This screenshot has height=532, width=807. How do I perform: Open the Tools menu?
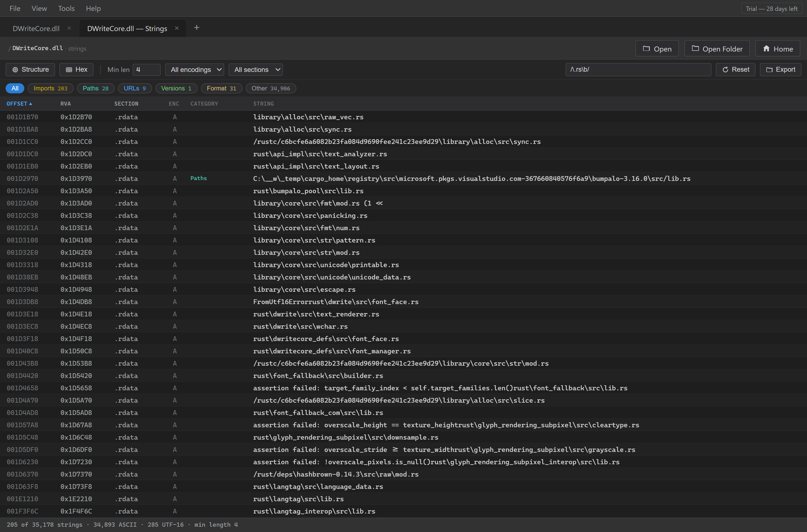[66, 8]
